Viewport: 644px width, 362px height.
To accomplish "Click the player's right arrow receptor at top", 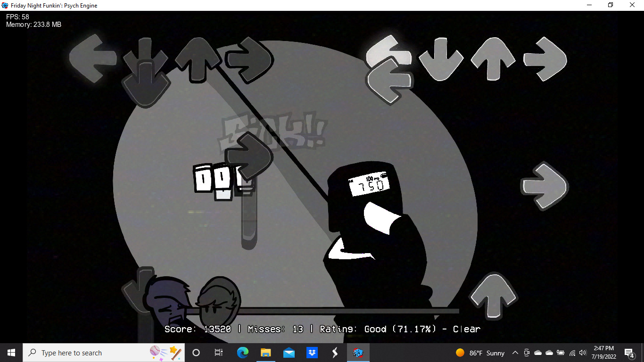I will tap(545, 58).
